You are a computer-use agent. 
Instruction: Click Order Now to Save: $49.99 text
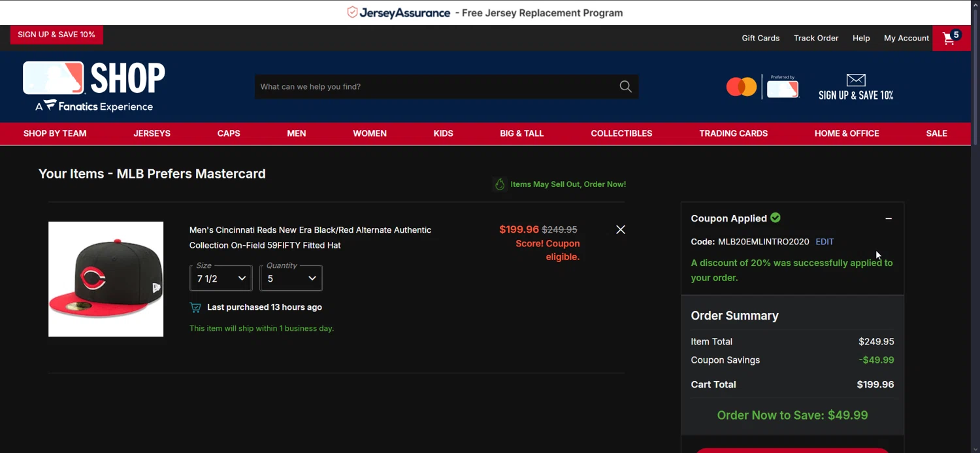point(792,415)
